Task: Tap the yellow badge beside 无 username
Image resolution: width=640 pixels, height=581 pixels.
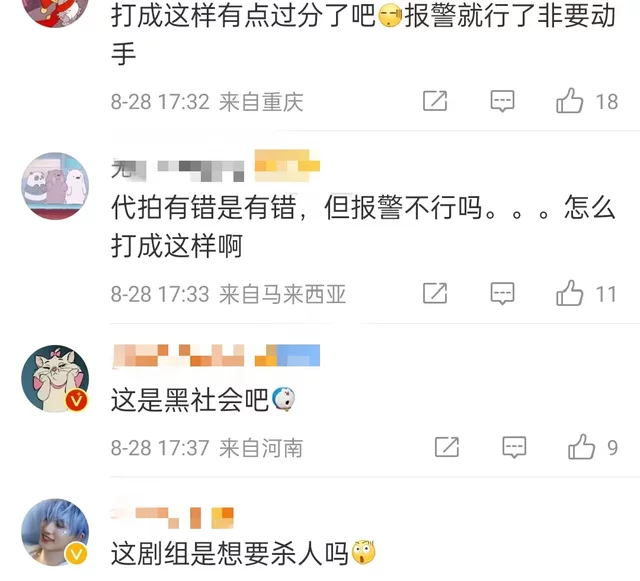Action: 287,165
